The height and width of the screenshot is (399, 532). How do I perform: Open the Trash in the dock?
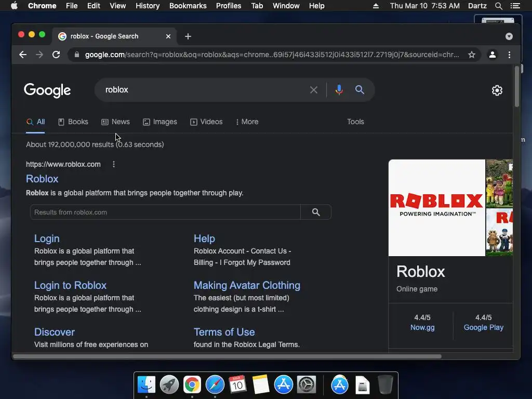[385, 385]
